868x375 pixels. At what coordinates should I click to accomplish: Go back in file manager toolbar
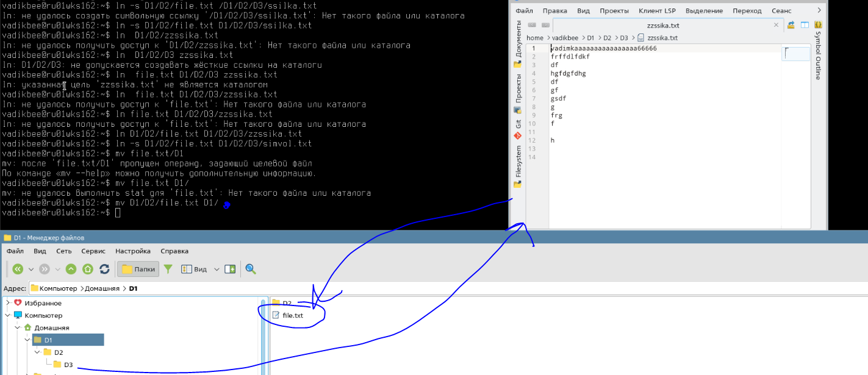pos(17,269)
